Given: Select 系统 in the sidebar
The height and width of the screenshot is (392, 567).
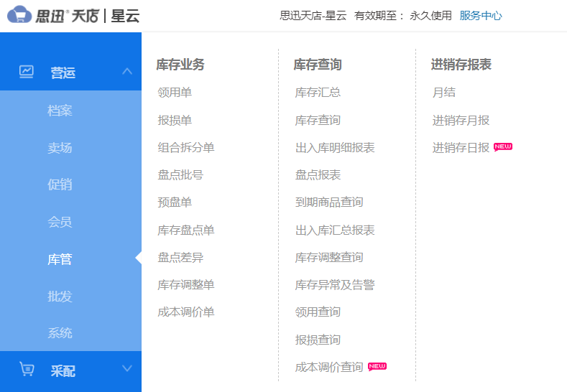Looking at the screenshot, I should click(x=60, y=332).
